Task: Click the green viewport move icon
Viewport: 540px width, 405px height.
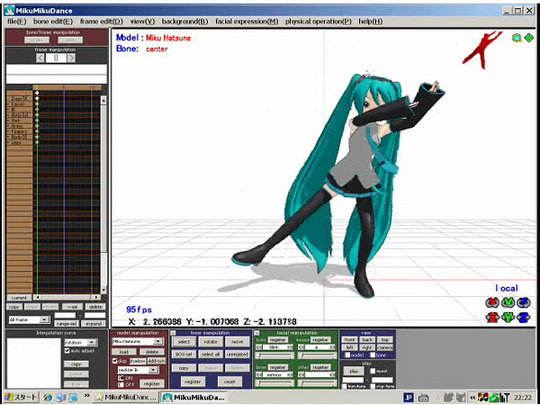Action: point(529,38)
